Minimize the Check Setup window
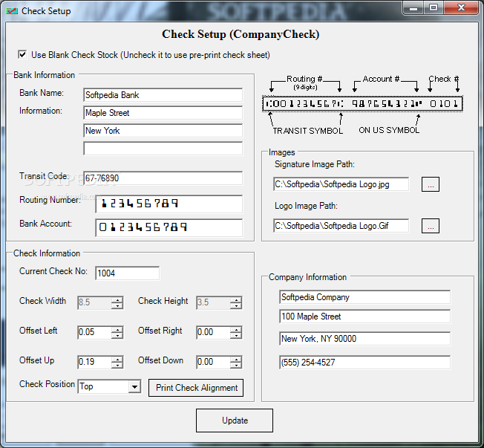This screenshot has width=484, height=448. (413, 7)
